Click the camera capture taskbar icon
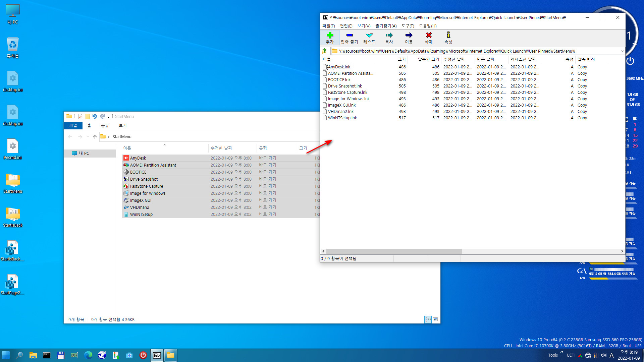This screenshot has width=644, height=362. (x=129, y=355)
